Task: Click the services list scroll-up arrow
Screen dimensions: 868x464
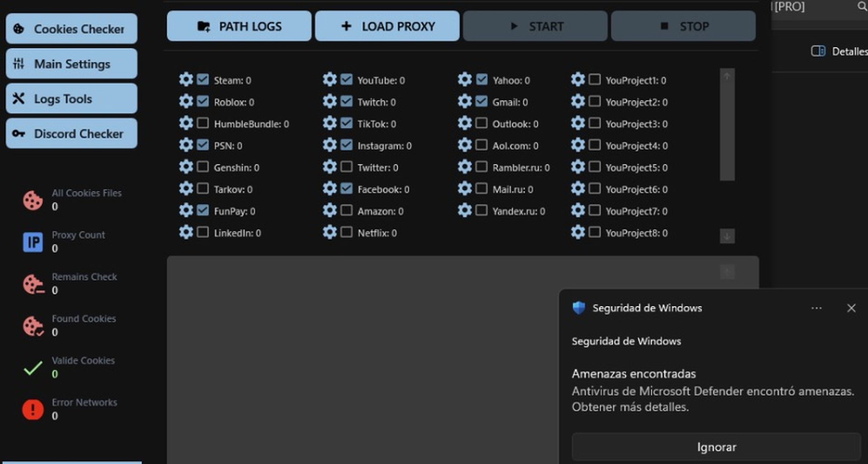Action: point(727,76)
